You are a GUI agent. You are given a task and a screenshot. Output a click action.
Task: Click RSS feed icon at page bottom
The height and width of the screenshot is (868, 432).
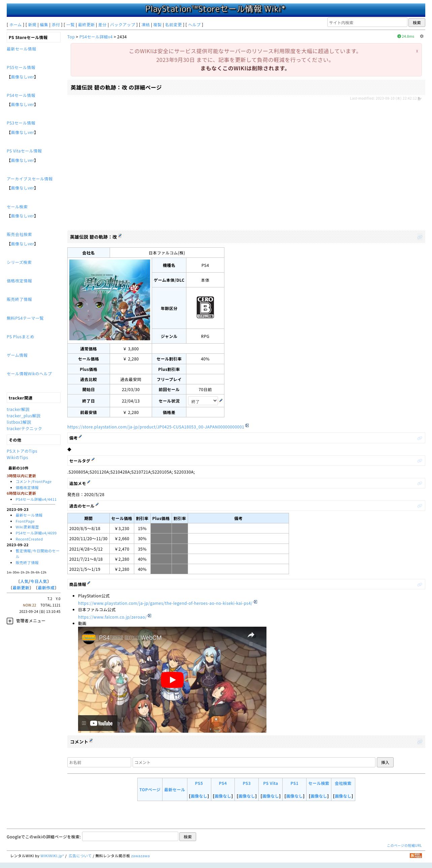[416, 856]
